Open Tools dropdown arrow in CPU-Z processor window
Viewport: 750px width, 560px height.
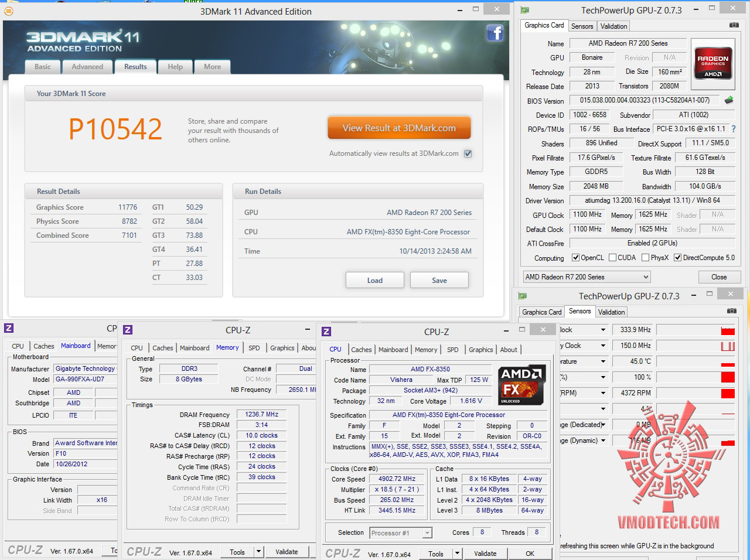pyautogui.click(x=457, y=554)
